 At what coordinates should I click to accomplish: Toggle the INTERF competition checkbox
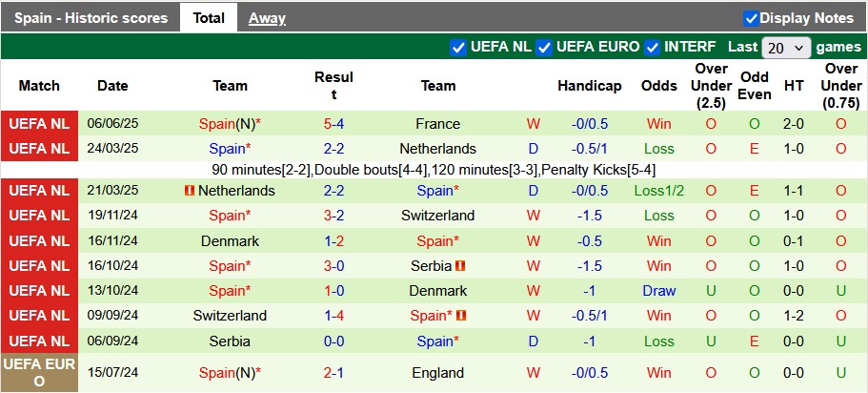(x=653, y=47)
